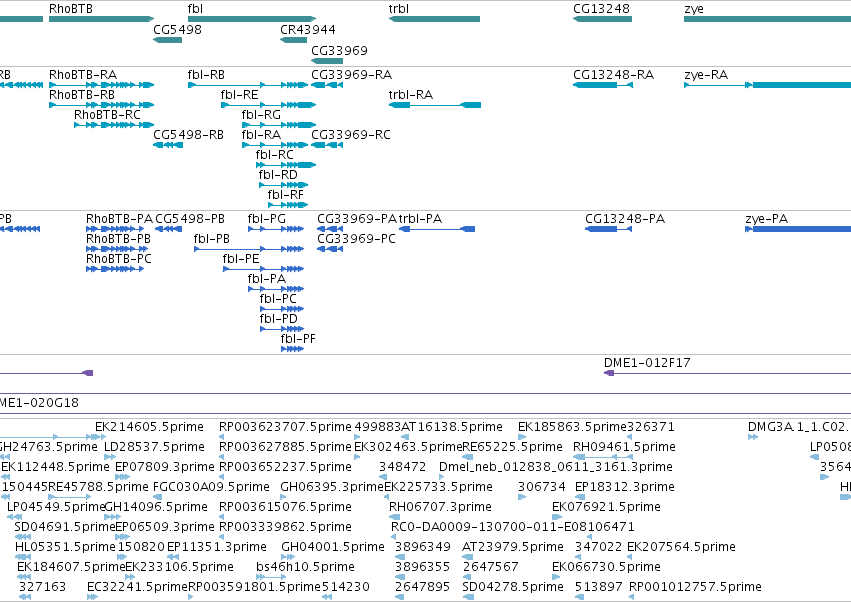Click EST RH06707.3prime
The width and height of the screenshot is (851, 602).
click(x=440, y=507)
